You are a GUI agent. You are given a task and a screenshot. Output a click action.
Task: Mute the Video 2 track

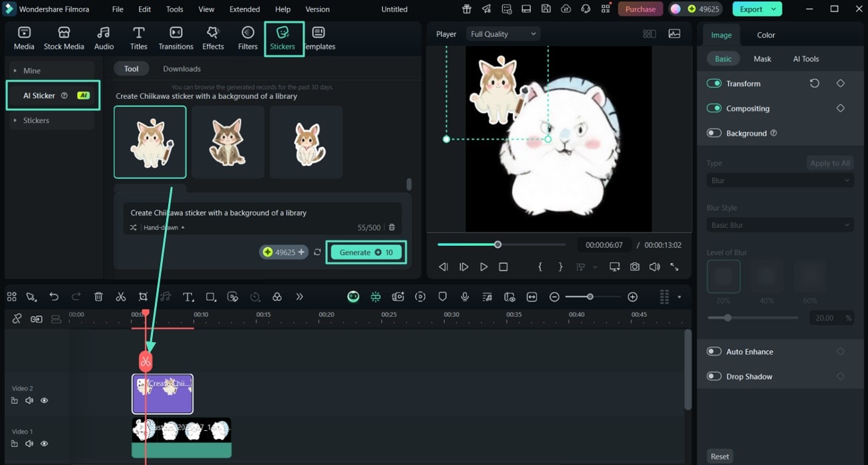[x=29, y=401]
